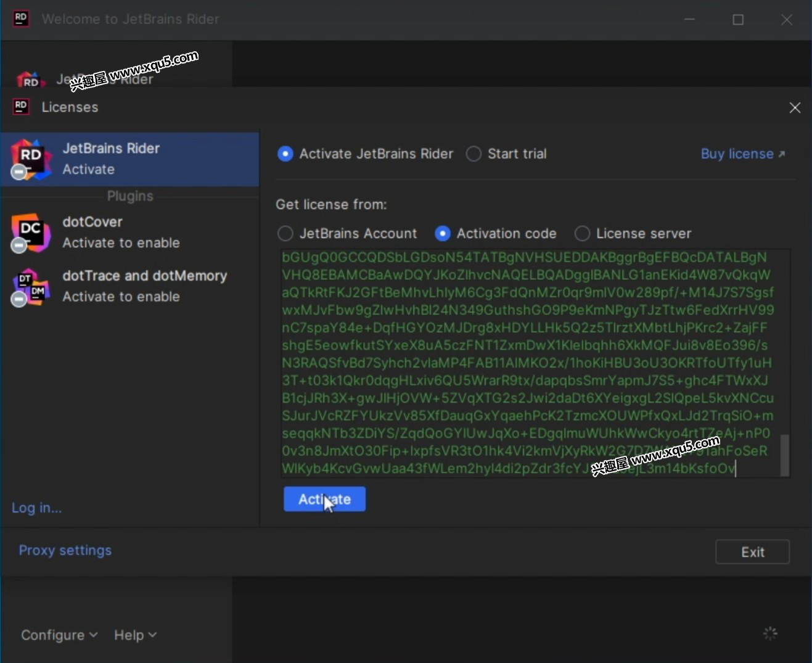
Task: Choose the Activation code radio option
Action: pyautogui.click(x=443, y=234)
